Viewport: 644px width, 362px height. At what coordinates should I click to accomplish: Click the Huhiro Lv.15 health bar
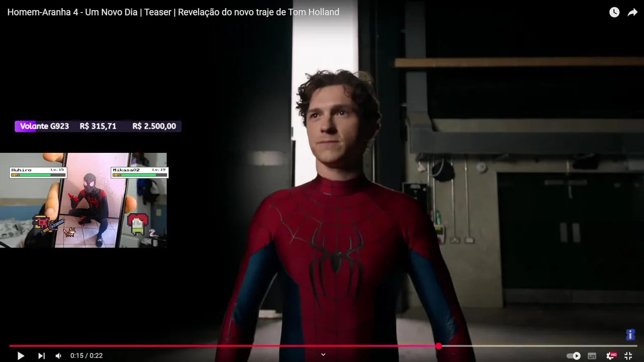38,172
